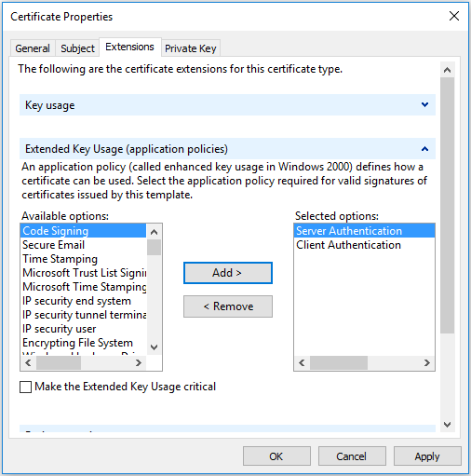This screenshot has width=471, height=476.
Task: Go to the Private Key tab
Action: tap(191, 48)
